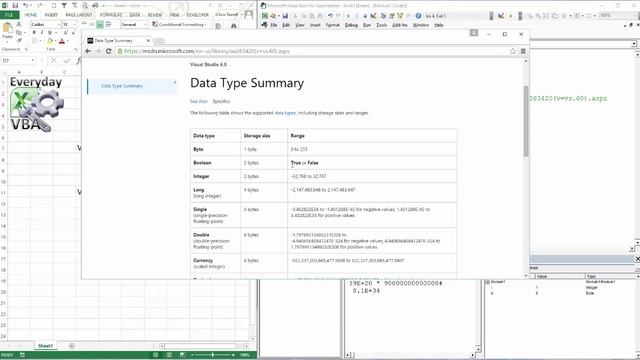This screenshot has width=640, height=360.
Task: Open the Specifics link
Action: [221, 101]
